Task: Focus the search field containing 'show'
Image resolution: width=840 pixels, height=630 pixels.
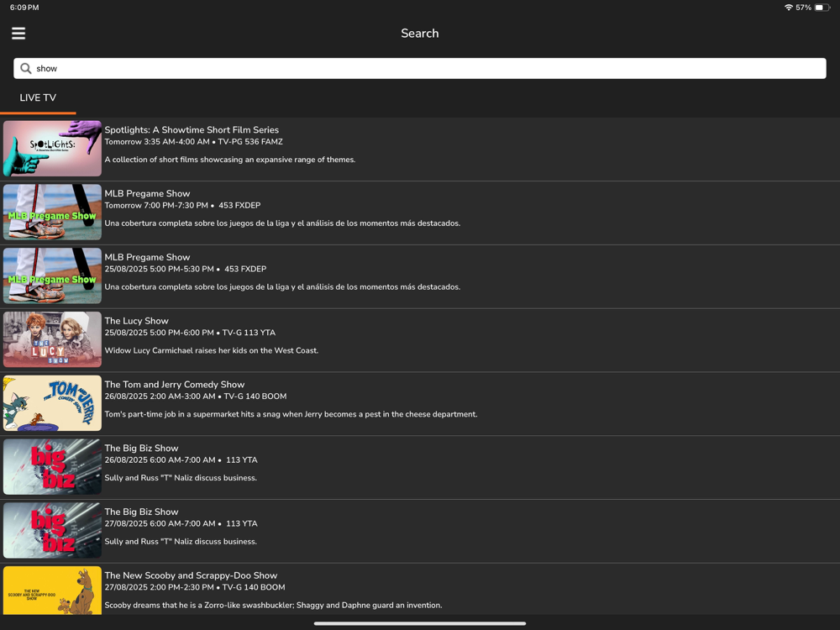Action: click(x=419, y=69)
